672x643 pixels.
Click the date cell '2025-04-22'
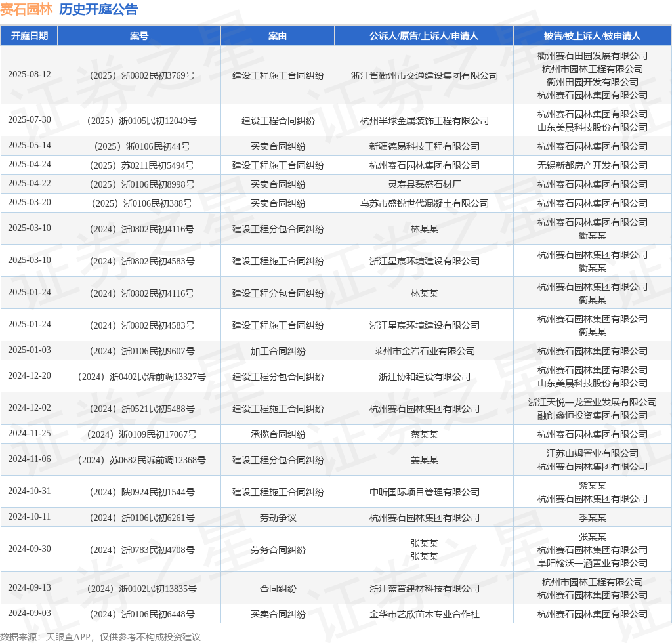point(29,183)
